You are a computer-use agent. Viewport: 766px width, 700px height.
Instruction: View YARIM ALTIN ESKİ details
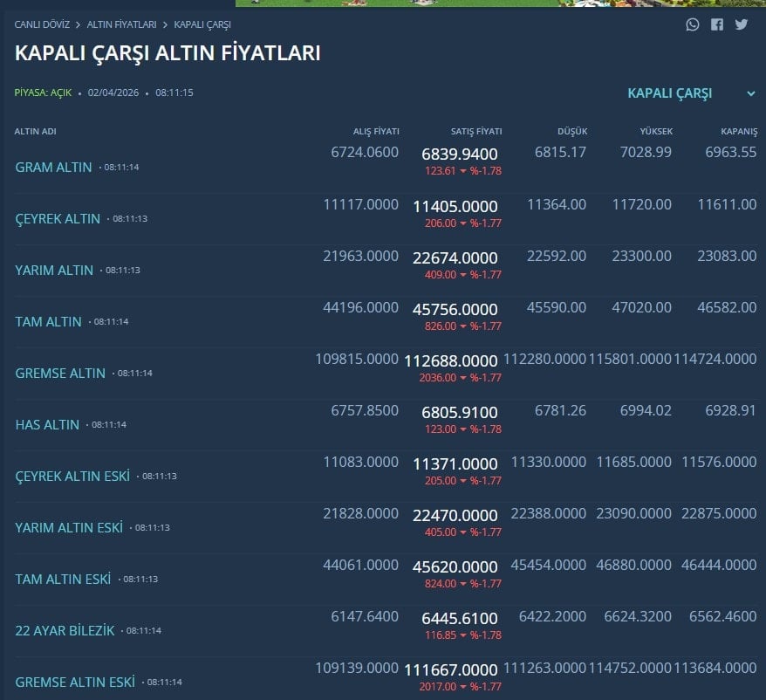pos(69,527)
